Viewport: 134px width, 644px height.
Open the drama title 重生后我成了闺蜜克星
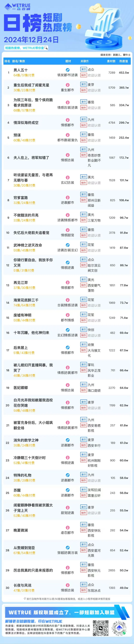(31, 85)
